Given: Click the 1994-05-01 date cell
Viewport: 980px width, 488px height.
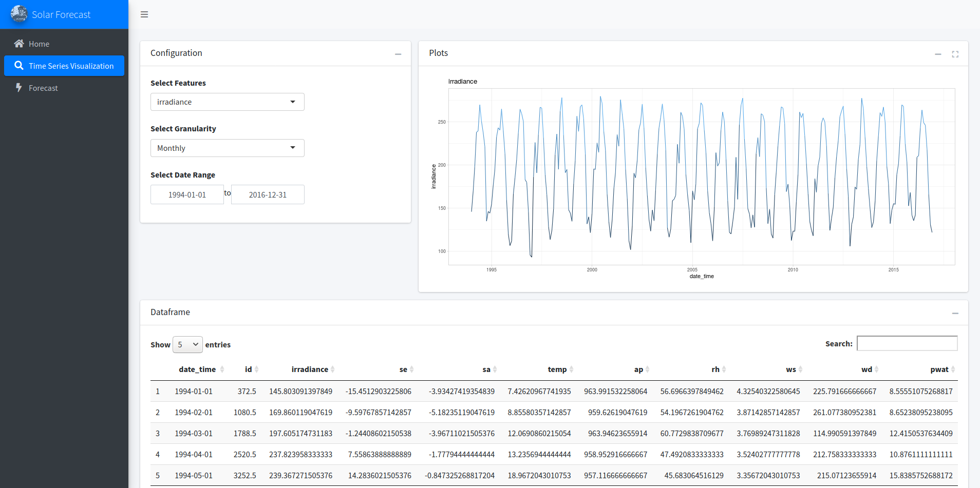Looking at the screenshot, I should click(x=194, y=475).
